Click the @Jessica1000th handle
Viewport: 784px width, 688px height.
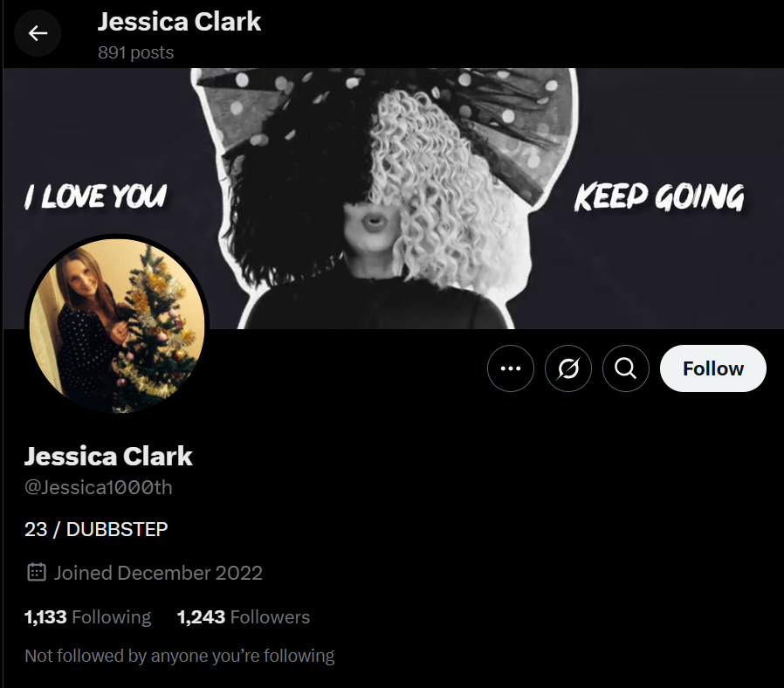99,487
